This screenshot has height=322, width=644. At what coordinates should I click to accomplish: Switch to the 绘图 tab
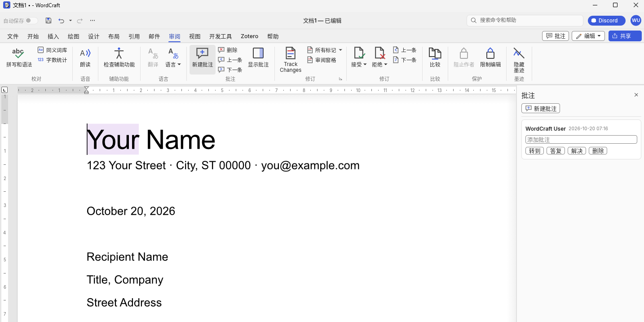point(74,36)
